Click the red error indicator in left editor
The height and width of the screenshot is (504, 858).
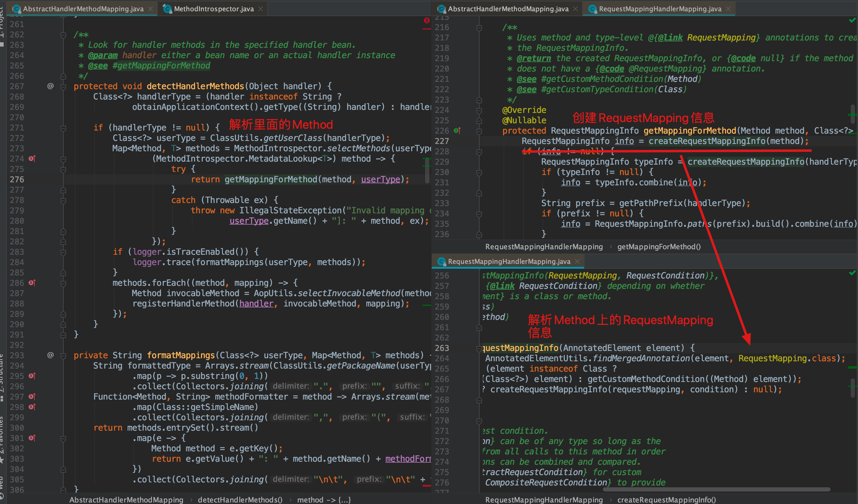[x=427, y=20]
